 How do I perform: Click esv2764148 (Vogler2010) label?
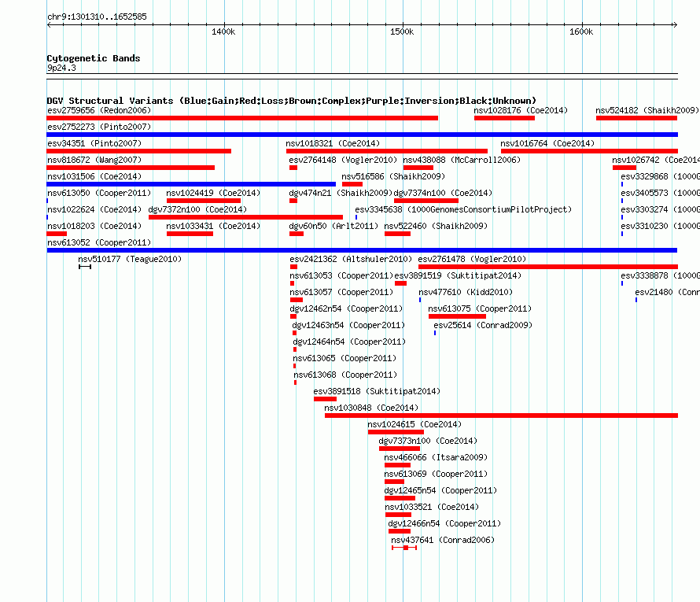coord(343,160)
